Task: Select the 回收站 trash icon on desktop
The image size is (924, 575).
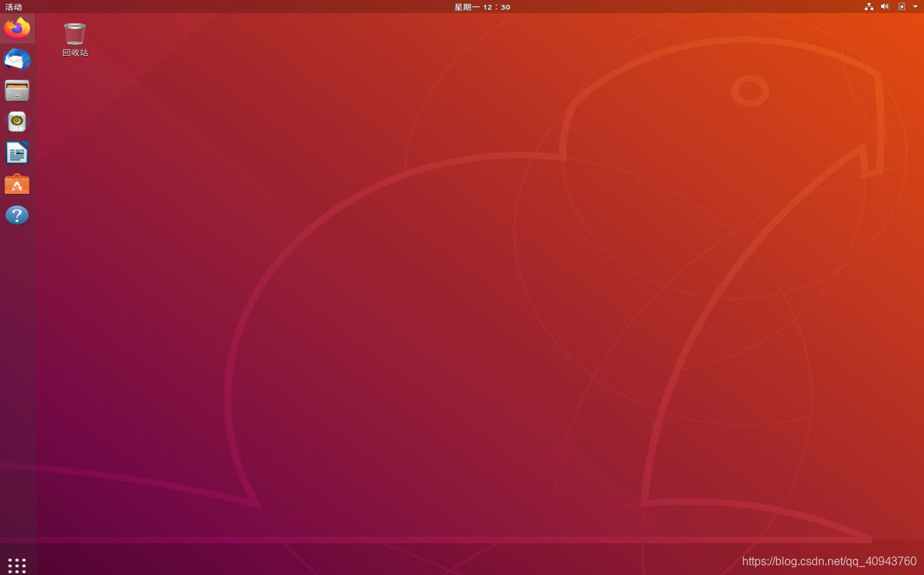Action: [x=74, y=40]
